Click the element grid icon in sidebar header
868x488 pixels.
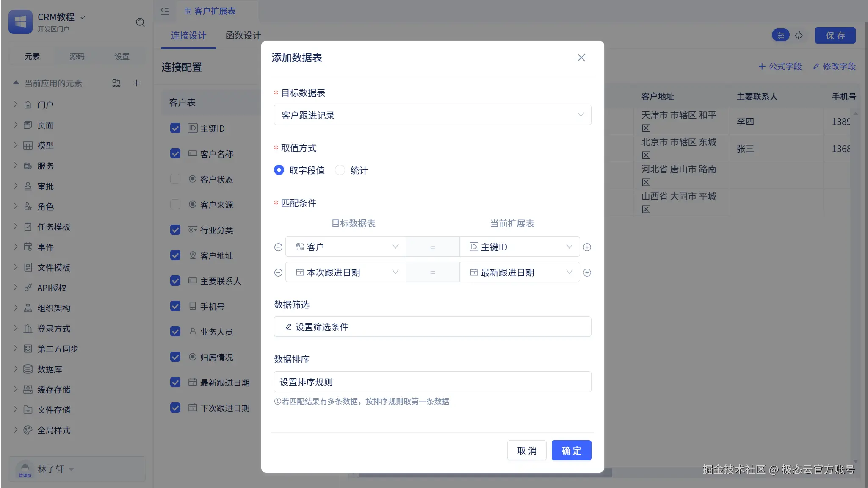coord(116,83)
